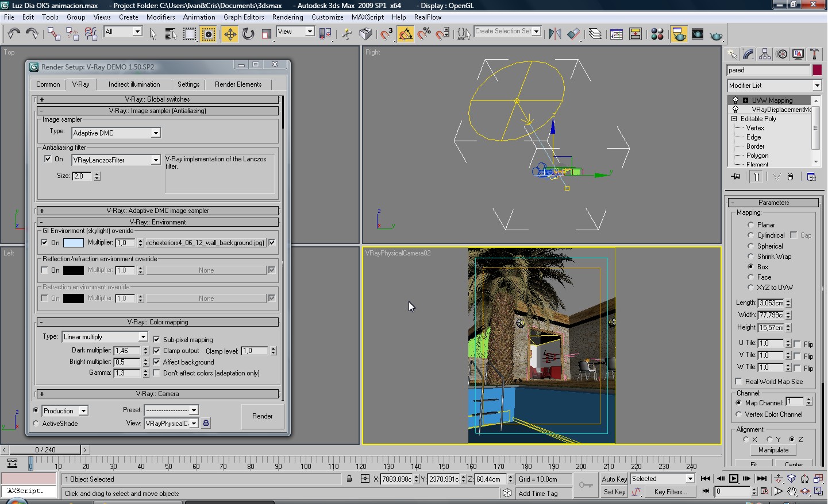Uncheck Affect background

[x=156, y=362]
